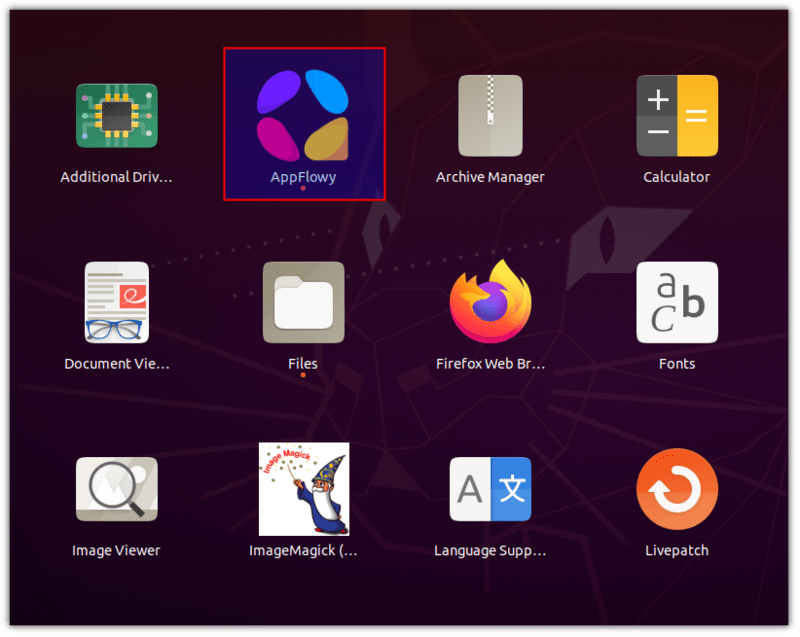Screen dimensions: 800x637
Task: Launch the ImageMagick wizard icon
Action: [303, 490]
